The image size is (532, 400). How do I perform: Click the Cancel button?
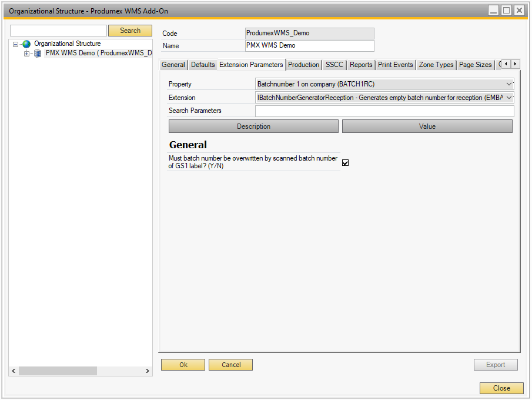pos(230,365)
